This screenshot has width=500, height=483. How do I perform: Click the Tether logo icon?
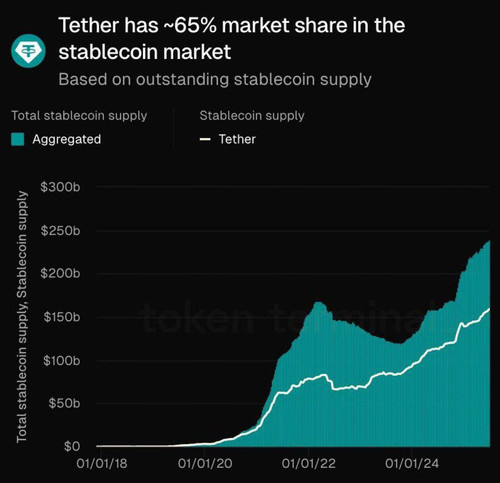[28, 51]
